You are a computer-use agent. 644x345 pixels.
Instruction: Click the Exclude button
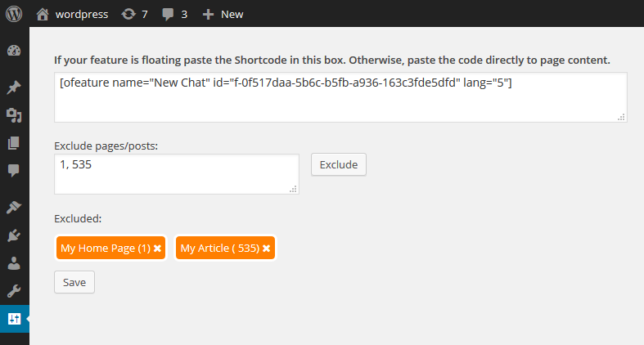pyautogui.click(x=339, y=164)
